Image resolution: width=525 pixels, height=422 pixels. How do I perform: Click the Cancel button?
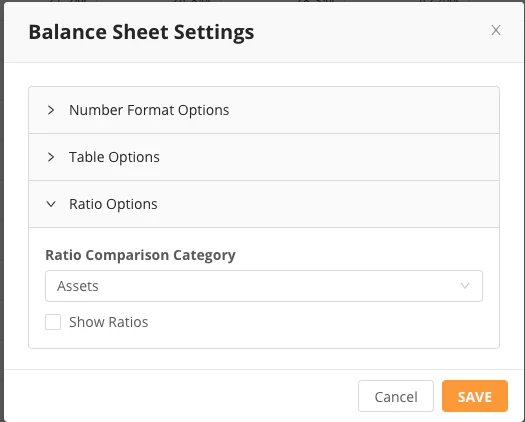[x=396, y=396]
